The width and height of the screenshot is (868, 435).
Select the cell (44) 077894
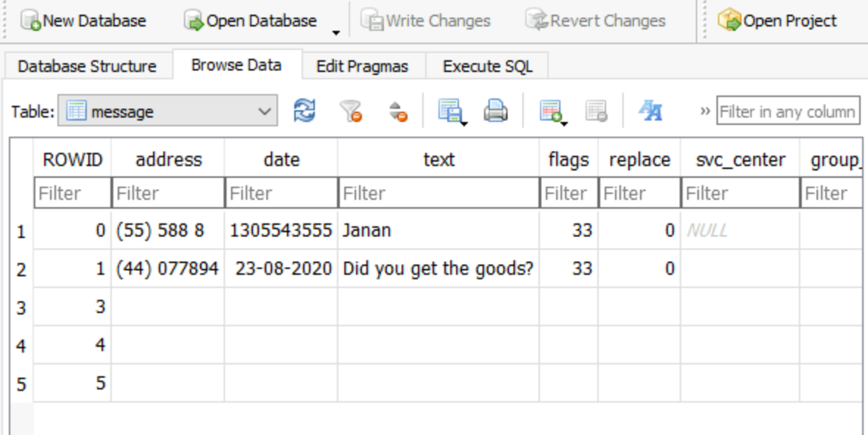[168, 269]
